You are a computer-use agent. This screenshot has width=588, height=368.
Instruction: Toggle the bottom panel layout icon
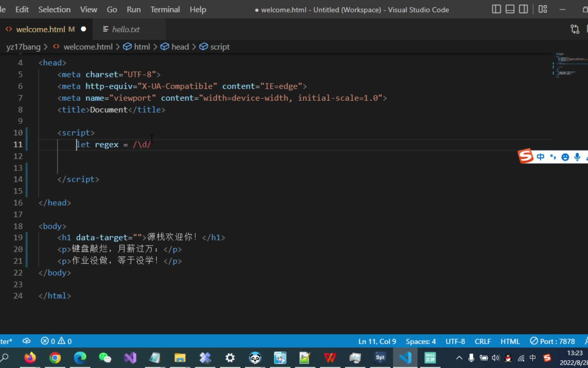click(x=510, y=9)
